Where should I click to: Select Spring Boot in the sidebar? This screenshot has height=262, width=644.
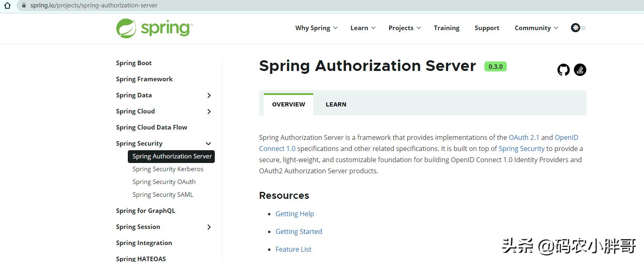click(134, 63)
